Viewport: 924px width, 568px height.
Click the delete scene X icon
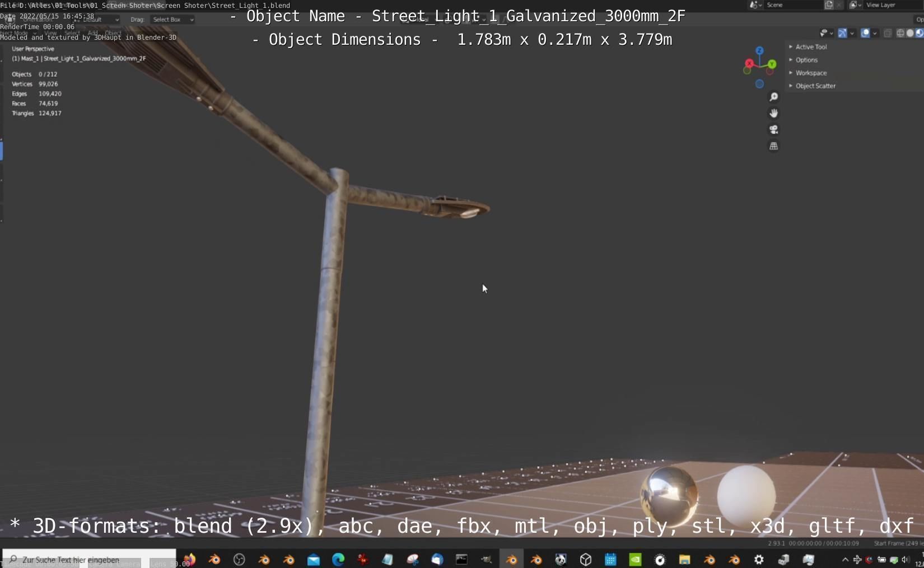839,5
